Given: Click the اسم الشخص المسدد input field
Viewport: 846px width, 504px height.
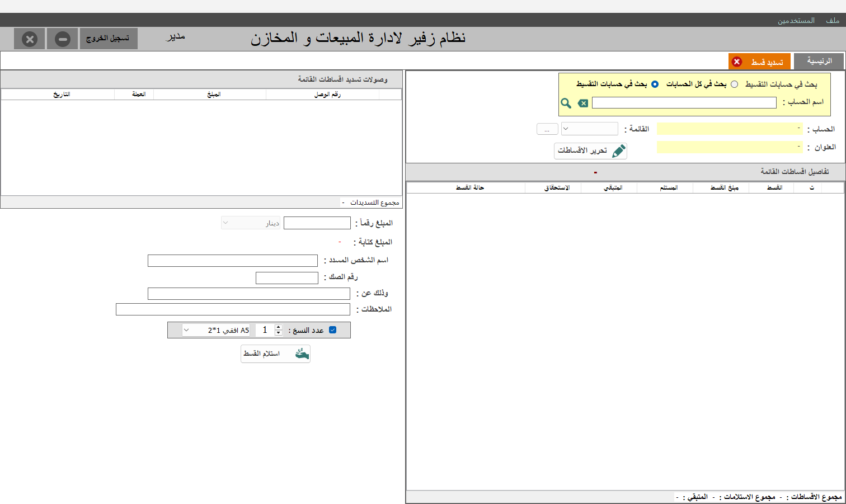Looking at the screenshot, I should point(233,261).
